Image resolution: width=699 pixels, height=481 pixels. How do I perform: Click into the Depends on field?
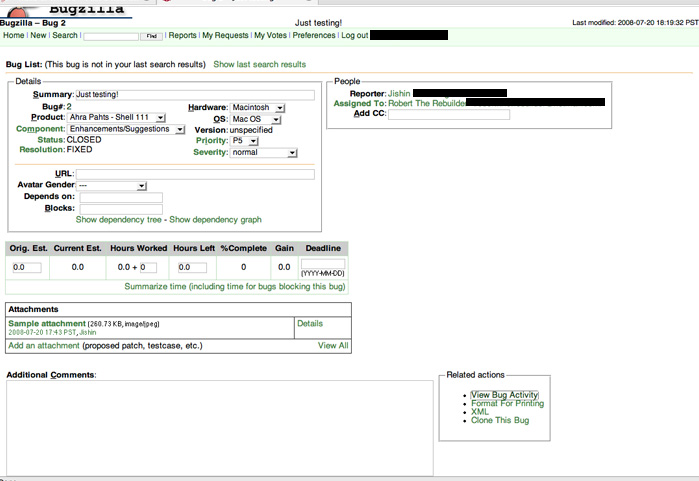click(x=121, y=197)
